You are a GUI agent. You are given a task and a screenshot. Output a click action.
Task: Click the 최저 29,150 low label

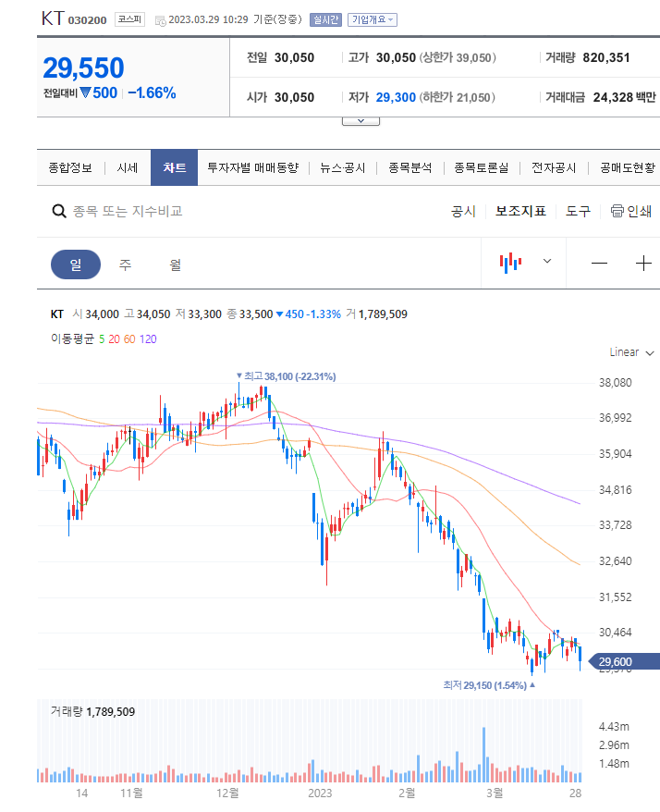(x=489, y=685)
